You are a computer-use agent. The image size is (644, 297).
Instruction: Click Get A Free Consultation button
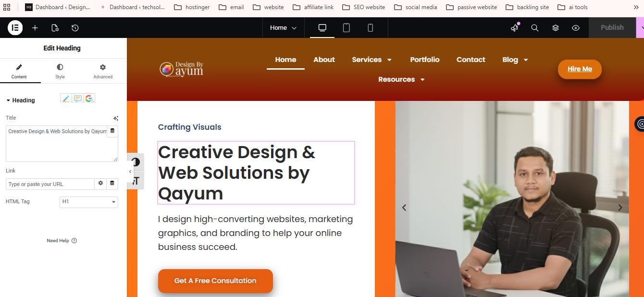(x=215, y=281)
